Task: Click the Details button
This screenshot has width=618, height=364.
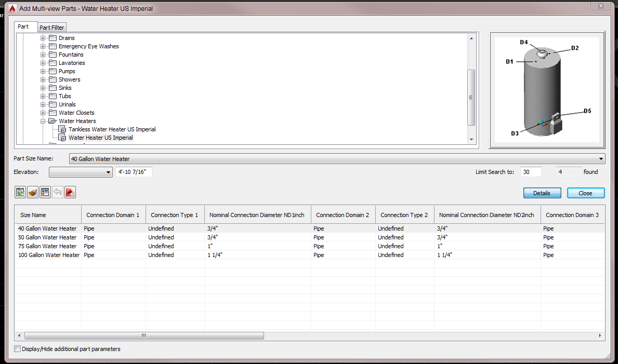Action: click(542, 193)
